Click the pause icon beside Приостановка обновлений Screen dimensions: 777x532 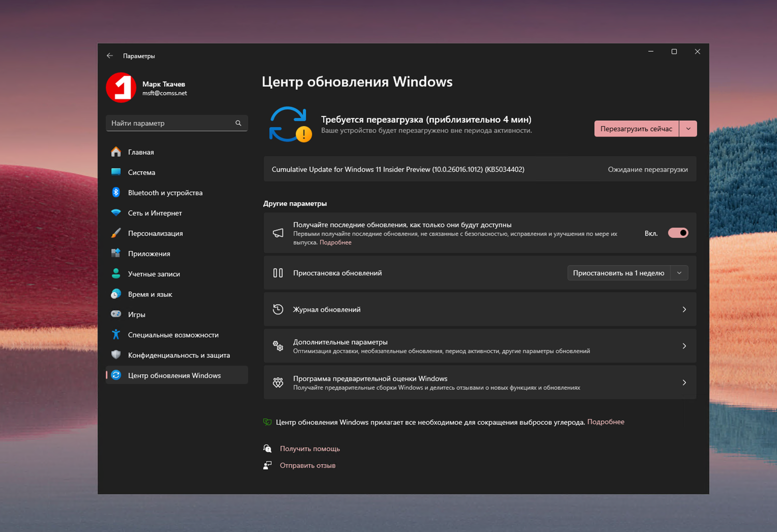click(278, 273)
